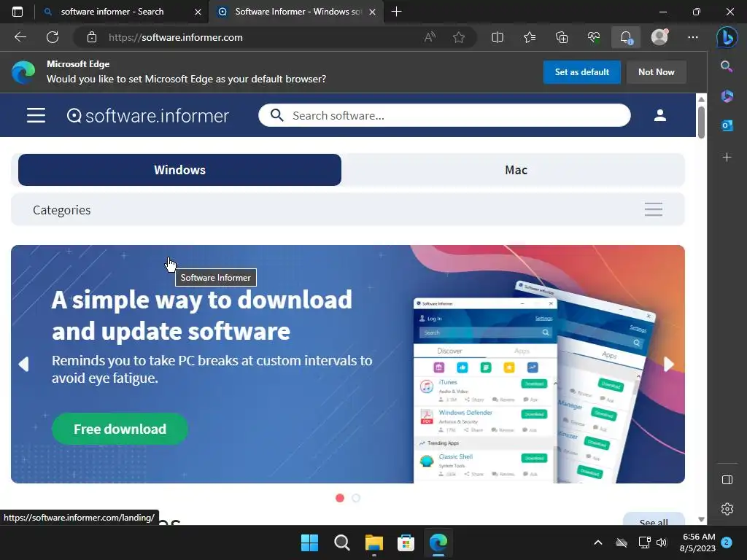
Task: Toggle the sidebar hide panel icon
Action: pos(727,480)
